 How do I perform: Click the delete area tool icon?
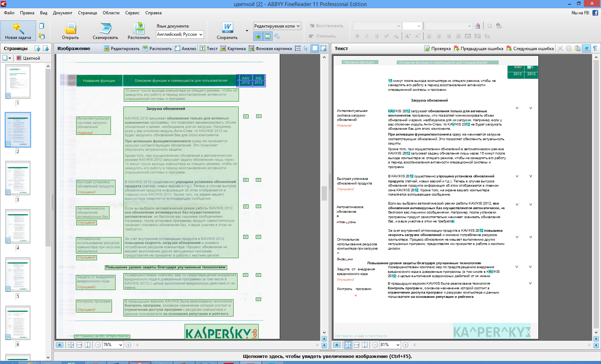click(323, 49)
